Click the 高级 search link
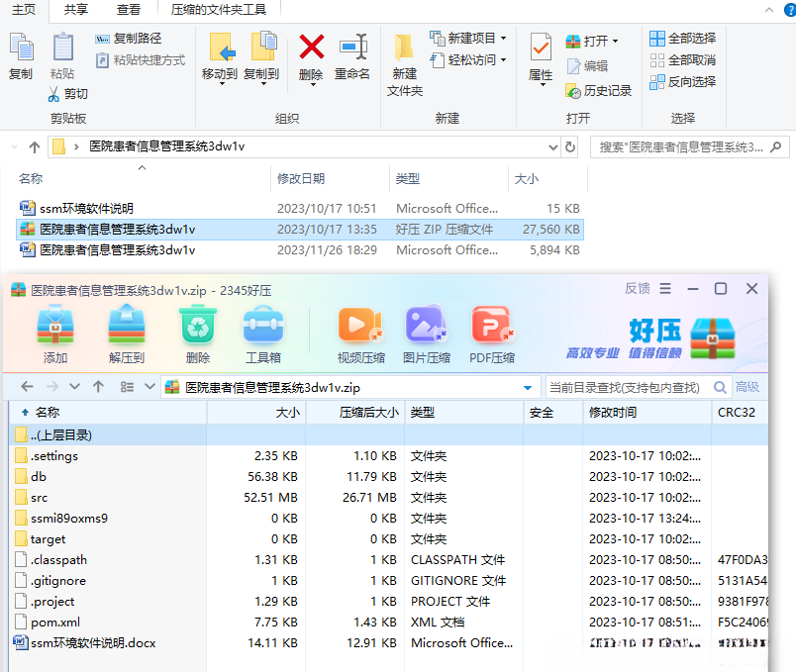 [x=747, y=387]
